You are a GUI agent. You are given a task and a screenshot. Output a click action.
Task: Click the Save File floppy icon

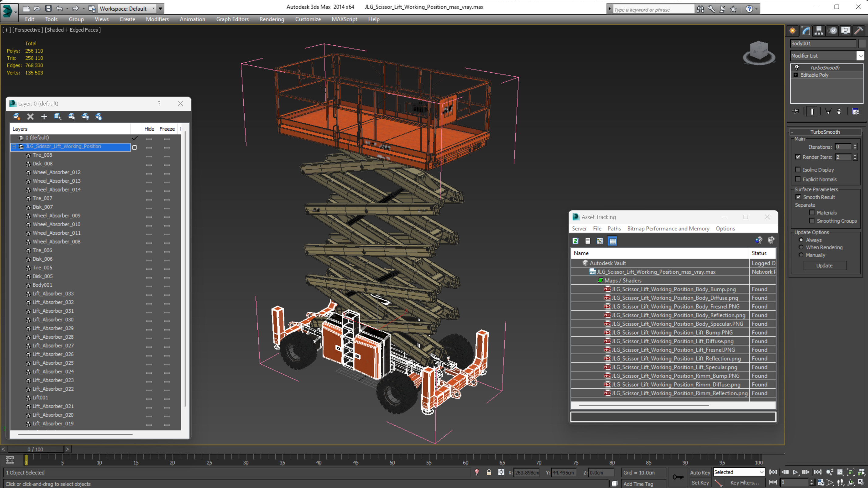pos(48,9)
